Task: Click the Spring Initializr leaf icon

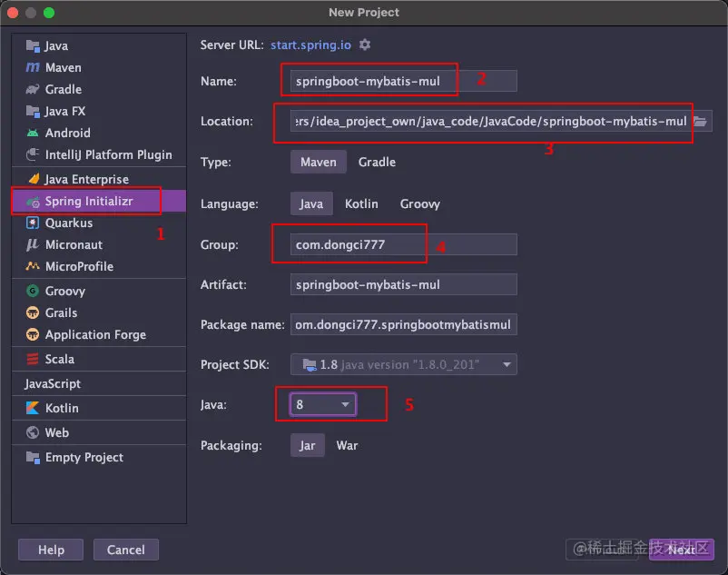Action: click(33, 202)
